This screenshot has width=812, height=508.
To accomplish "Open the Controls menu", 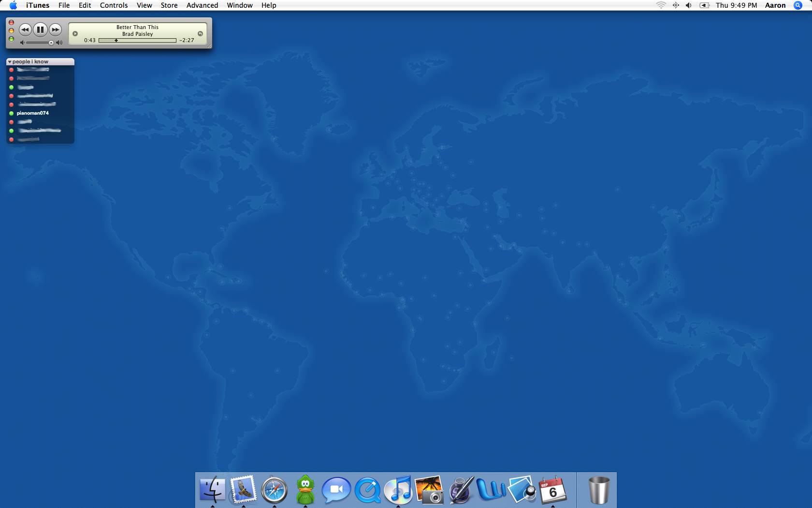I will click(114, 5).
